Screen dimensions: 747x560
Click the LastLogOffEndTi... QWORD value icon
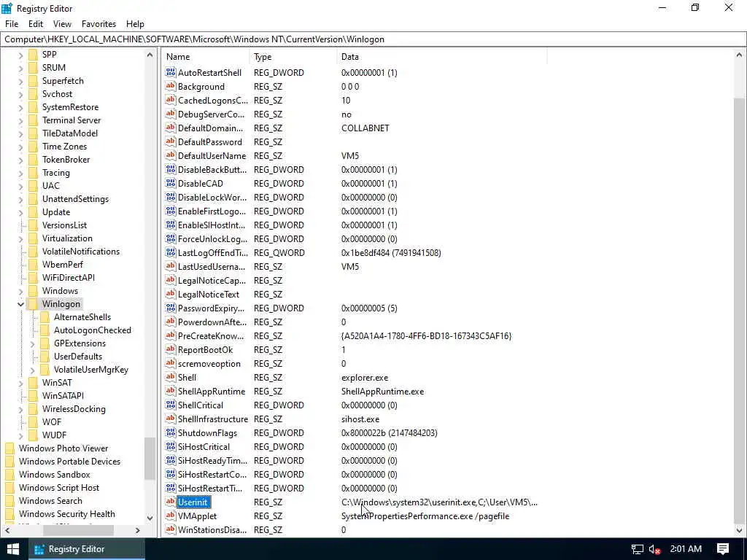(x=171, y=252)
